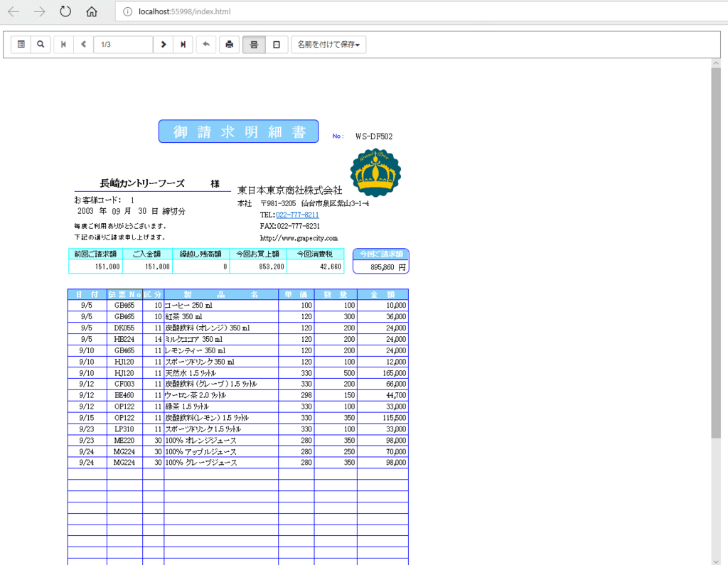Jump to last page of report
Screen dimensions: 728x565
(x=183, y=45)
